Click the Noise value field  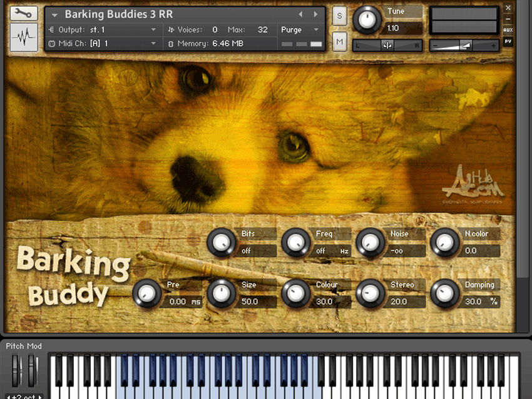pyautogui.click(x=406, y=251)
